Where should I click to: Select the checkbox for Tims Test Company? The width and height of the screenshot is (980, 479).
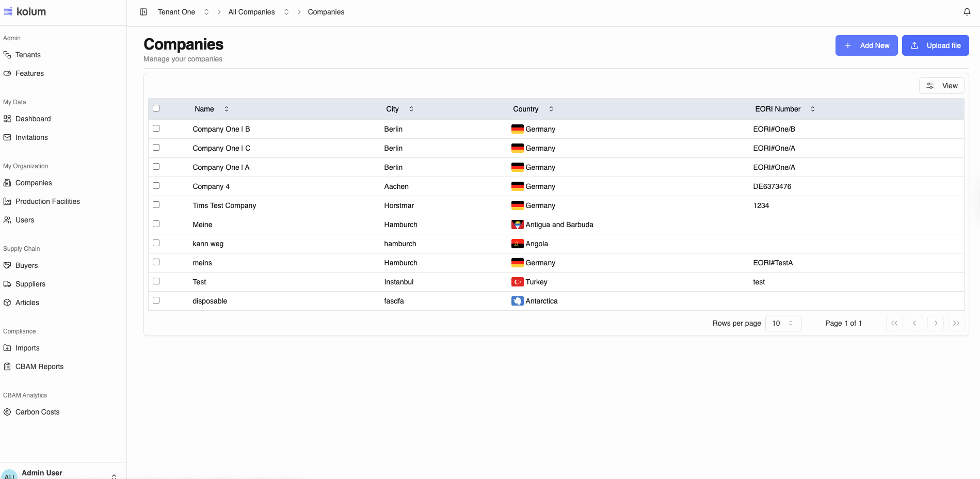[156, 205]
